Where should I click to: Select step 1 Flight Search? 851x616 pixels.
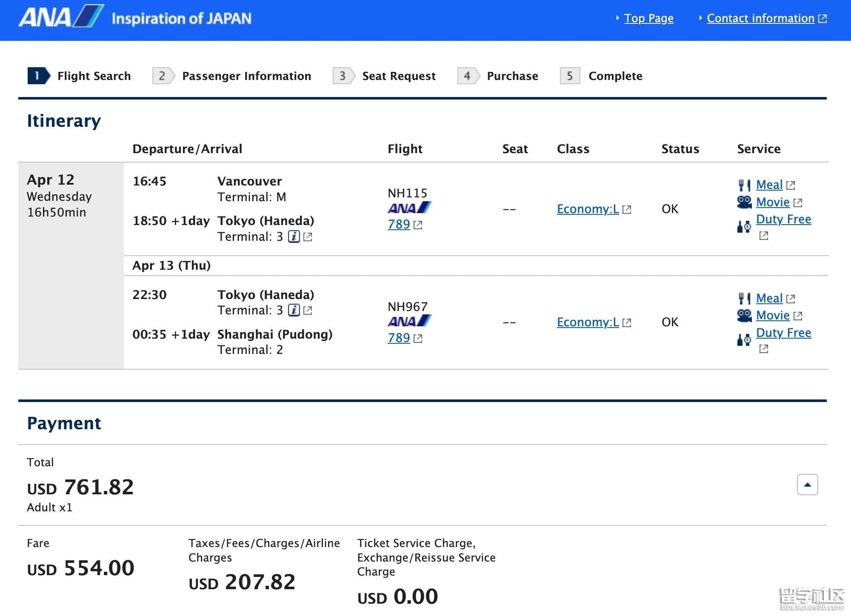79,76
